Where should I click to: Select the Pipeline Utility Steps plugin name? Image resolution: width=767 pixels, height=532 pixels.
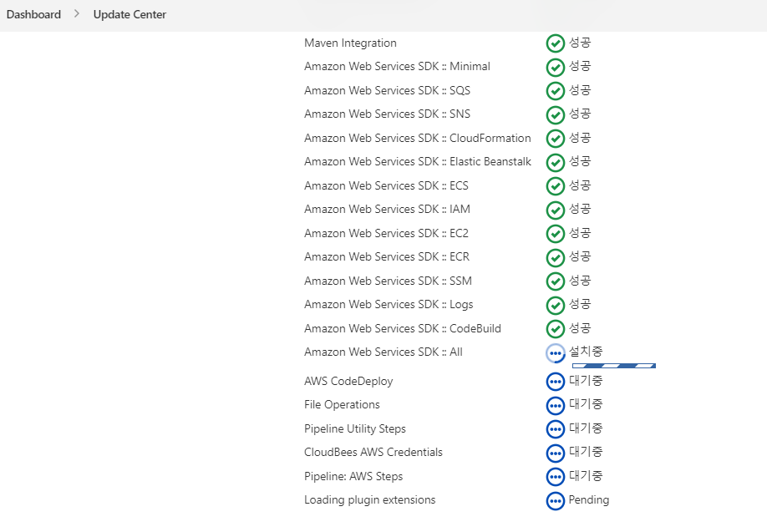pyautogui.click(x=355, y=428)
